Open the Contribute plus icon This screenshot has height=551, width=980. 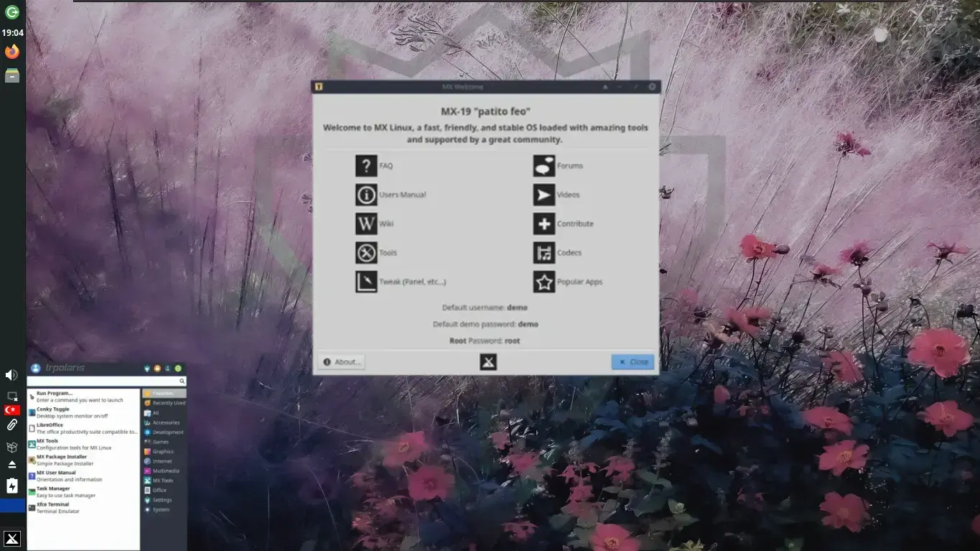click(544, 223)
